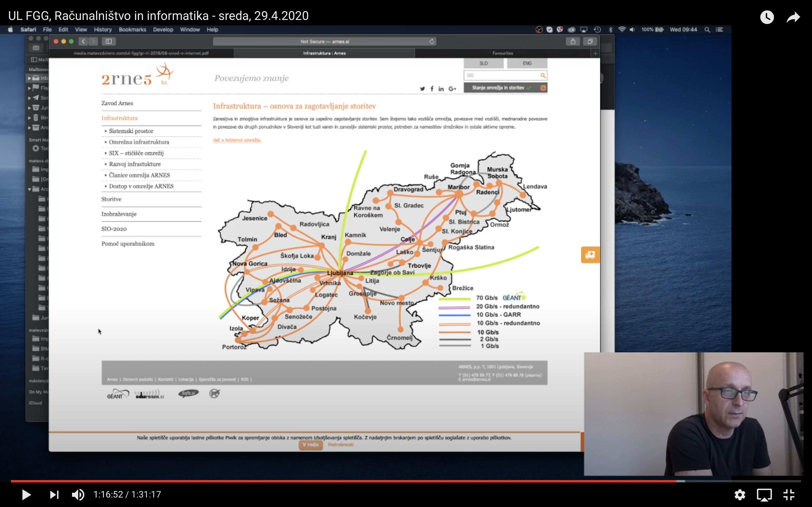
Task: Click the Share arrow icon
Action: pyautogui.click(x=793, y=17)
